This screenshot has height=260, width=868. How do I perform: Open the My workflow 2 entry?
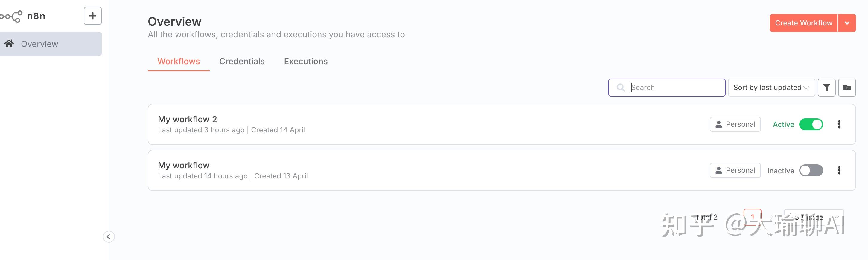pos(187,119)
